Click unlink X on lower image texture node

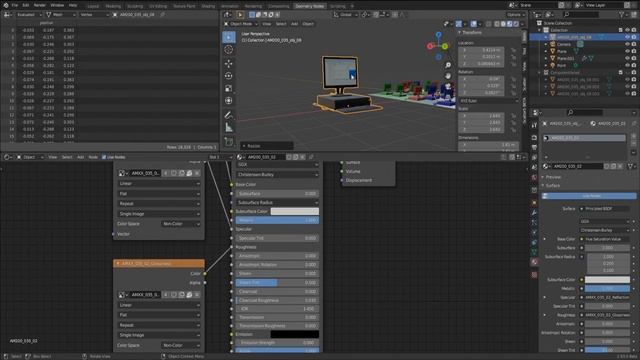pyautogui.click(x=197, y=295)
